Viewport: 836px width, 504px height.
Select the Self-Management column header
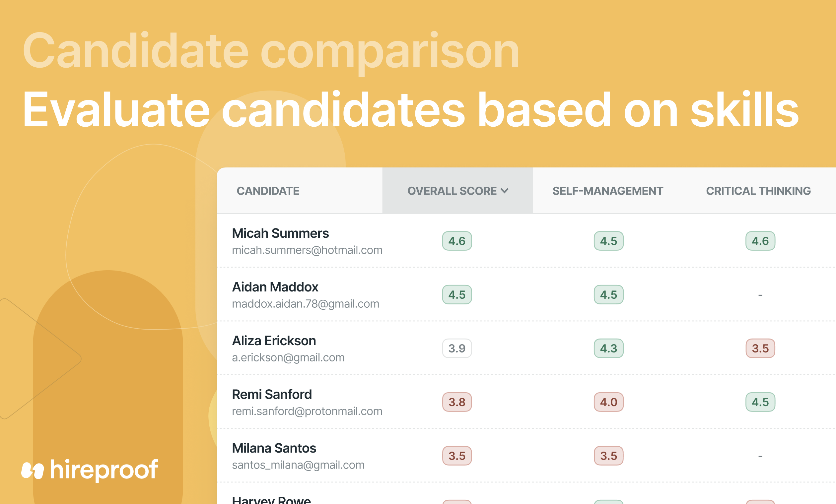point(608,191)
